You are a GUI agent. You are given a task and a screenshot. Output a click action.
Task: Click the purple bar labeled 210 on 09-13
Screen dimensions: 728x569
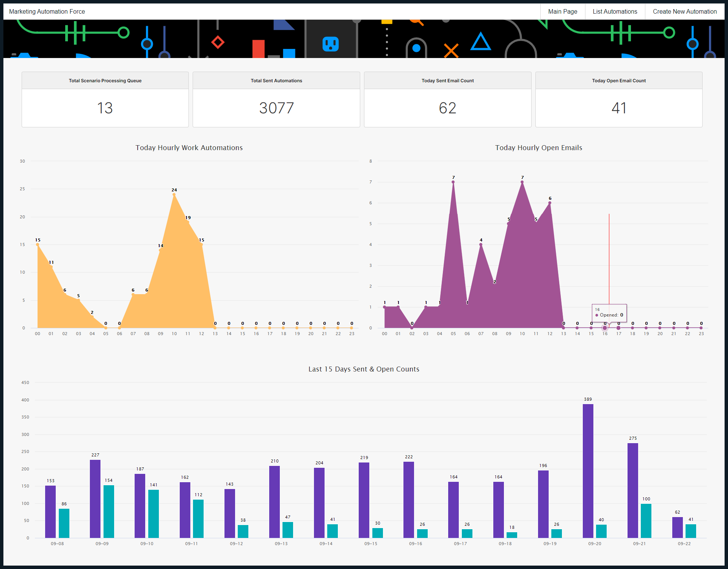click(275, 502)
